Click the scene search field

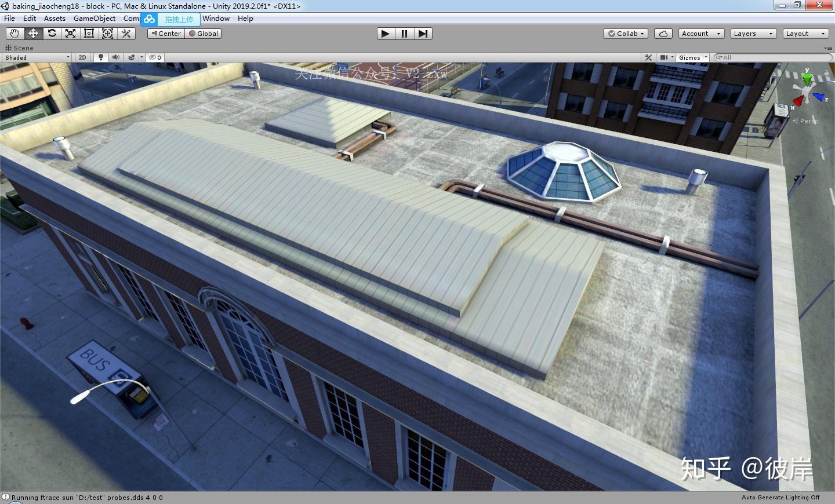(774, 57)
